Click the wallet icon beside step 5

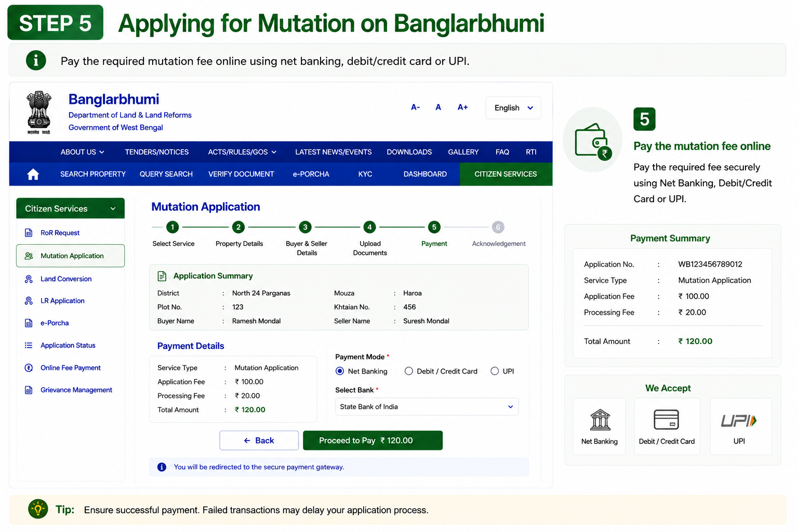[x=593, y=140]
